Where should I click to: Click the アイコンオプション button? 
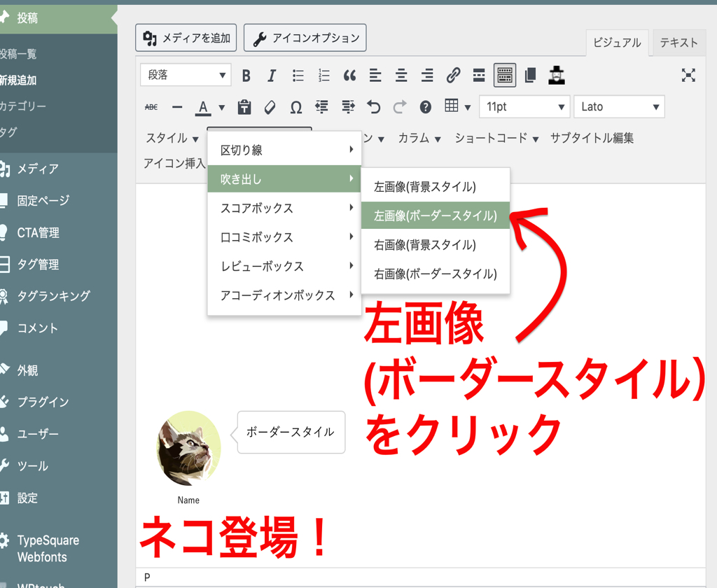[x=305, y=38]
